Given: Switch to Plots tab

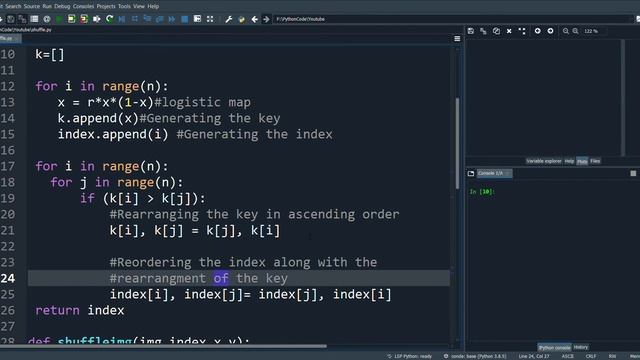Looking at the screenshot, I should pyautogui.click(x=582, y=161).
